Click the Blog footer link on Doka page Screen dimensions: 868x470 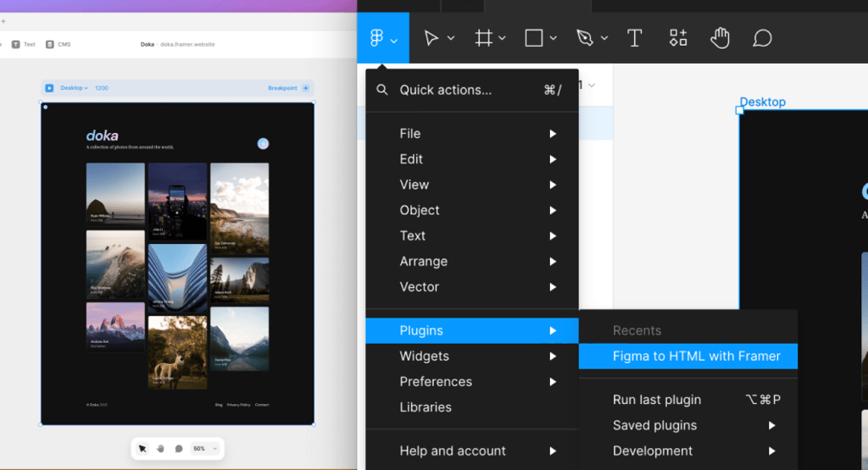tap(219, 405)
